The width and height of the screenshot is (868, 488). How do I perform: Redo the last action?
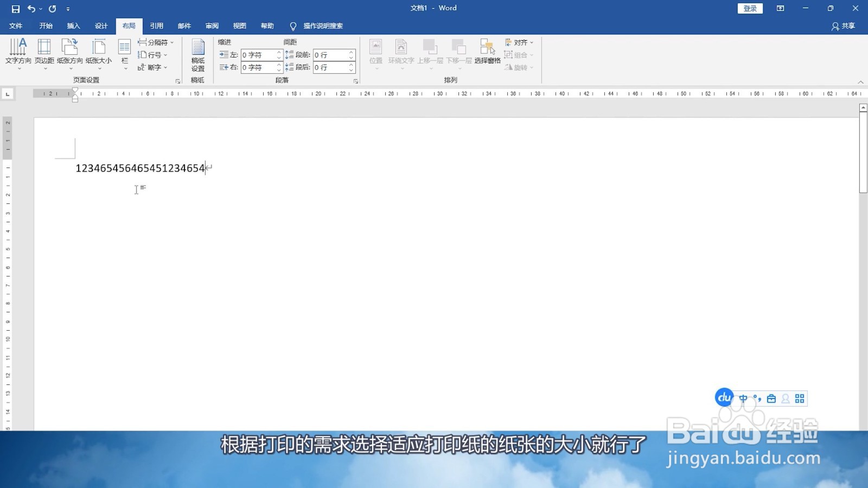coord(53,9)
